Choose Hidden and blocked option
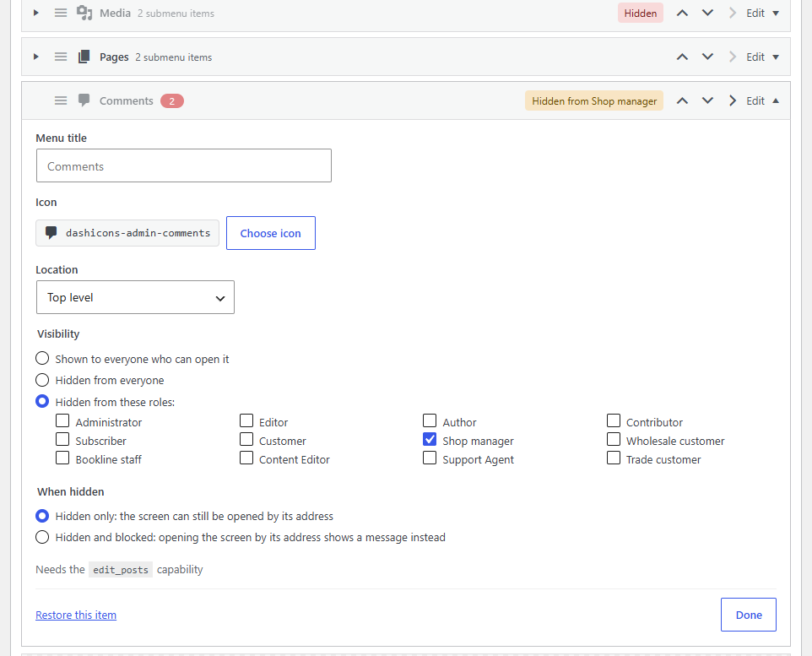Image resolution: width=812 pixels, height=656 pixels. 42,537
